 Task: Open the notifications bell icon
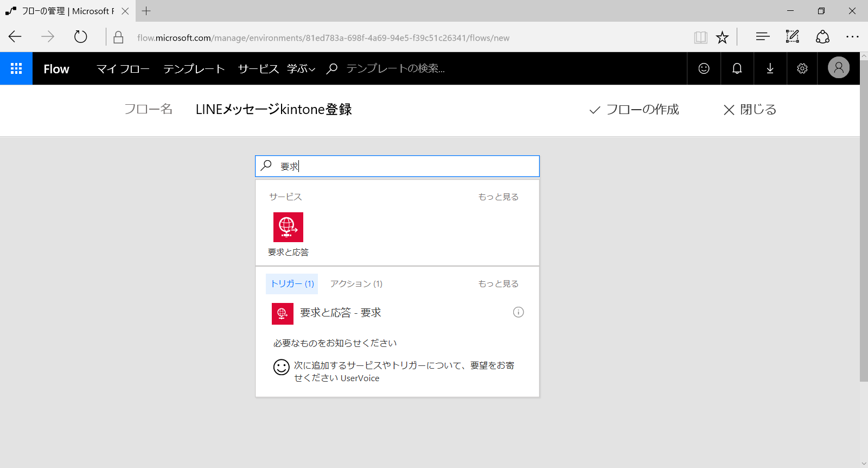coord(737,68)
